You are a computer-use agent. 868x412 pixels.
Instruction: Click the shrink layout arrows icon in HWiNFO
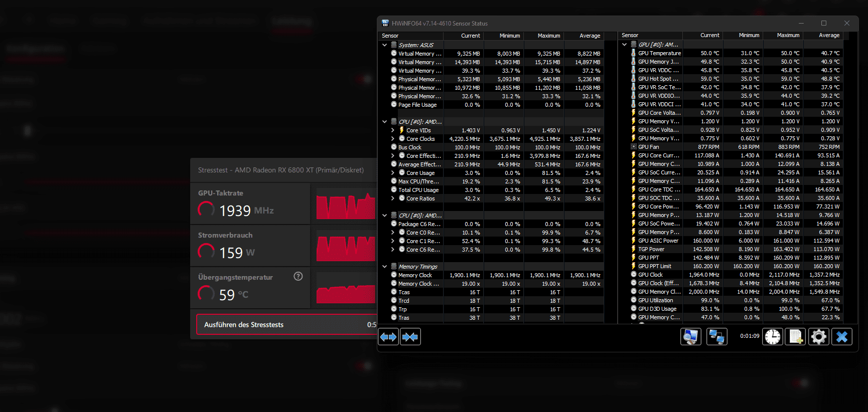[410, 337]
